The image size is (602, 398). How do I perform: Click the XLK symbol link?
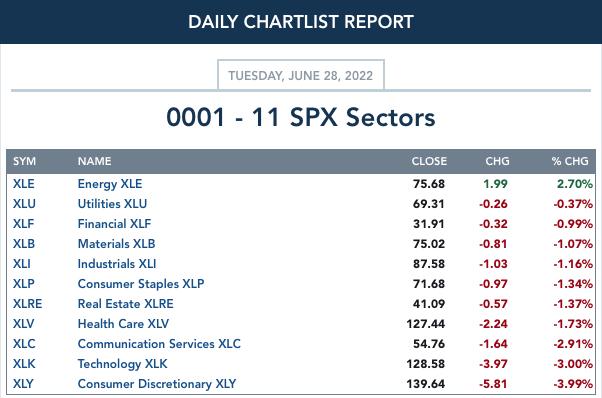pos(24,363)
